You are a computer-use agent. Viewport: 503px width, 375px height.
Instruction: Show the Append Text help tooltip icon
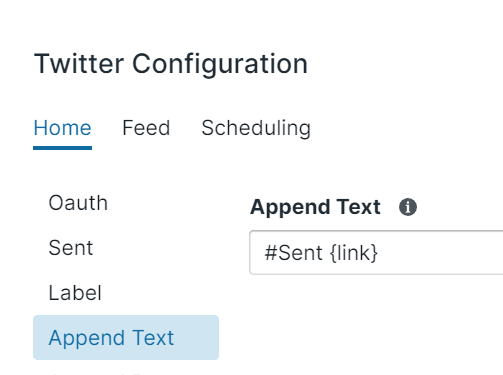tap(408, 207)
